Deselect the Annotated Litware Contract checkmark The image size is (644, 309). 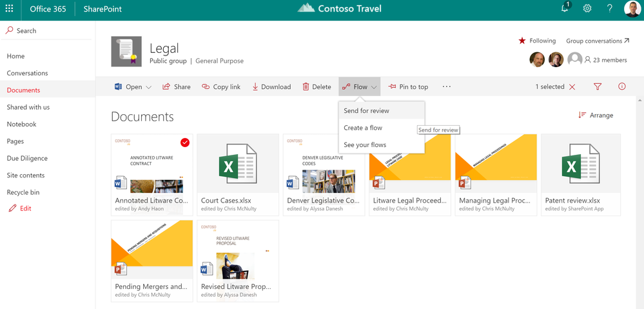(185, 143)
